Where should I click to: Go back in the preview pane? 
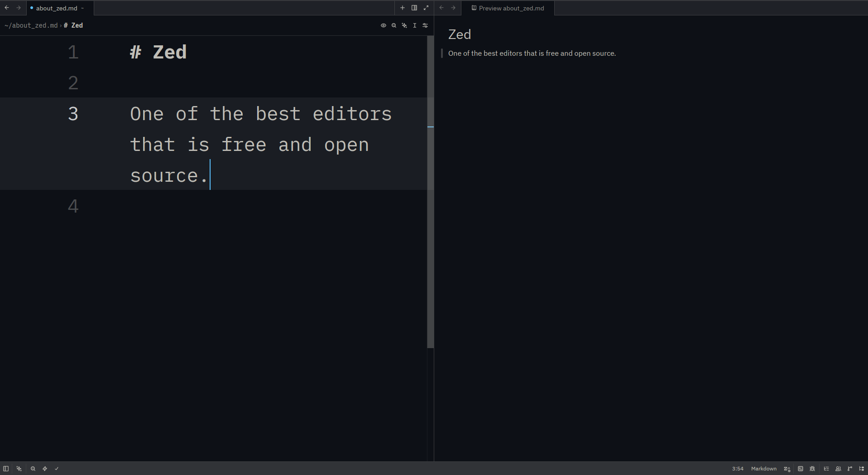[x=441, y=8]
